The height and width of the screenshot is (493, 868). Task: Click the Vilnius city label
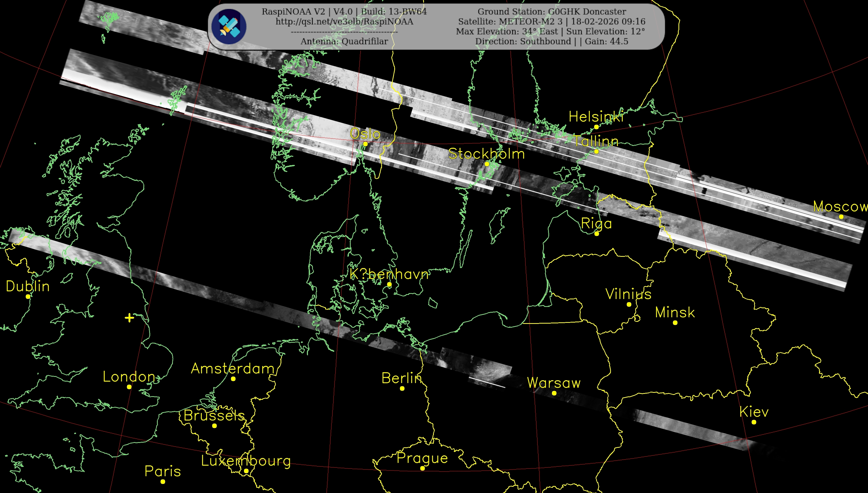(628, 294)
